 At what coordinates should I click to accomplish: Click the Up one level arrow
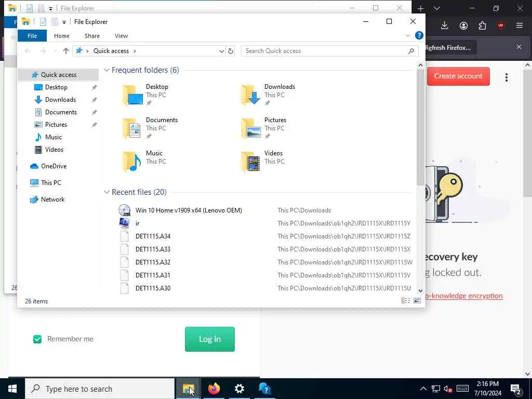pyautogui.click(x=66, y=51)
